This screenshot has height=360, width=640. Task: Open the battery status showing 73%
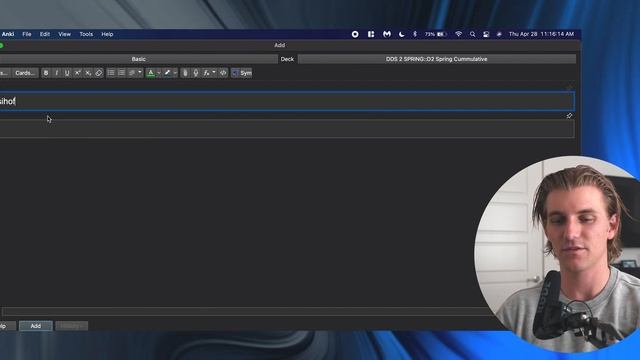tap(436, 34)
